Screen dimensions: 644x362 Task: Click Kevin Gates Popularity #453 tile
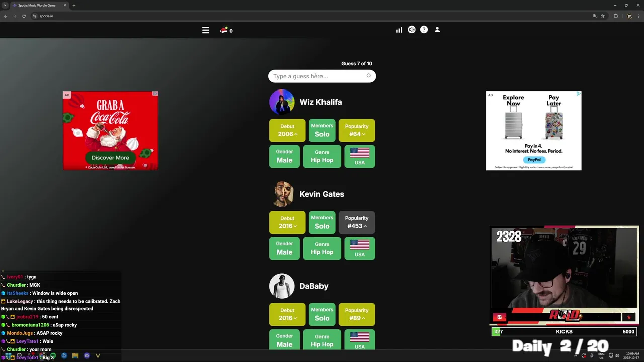(357, 223)
